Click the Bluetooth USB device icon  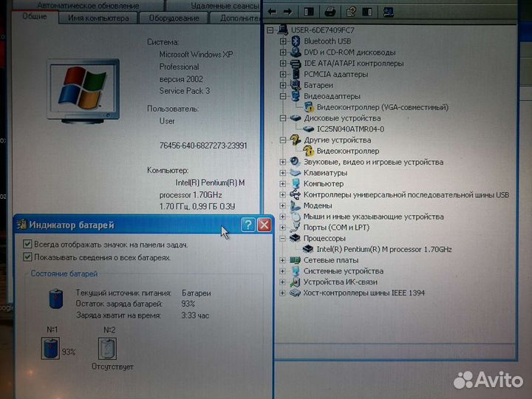(296, 41)
